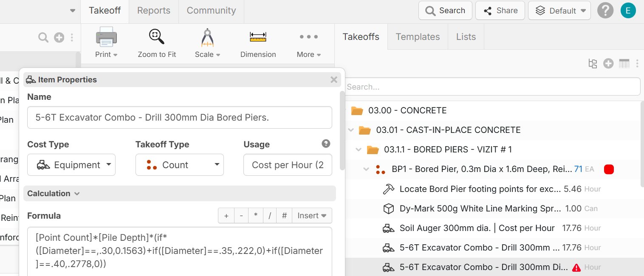Collapse the 03.1.1 Bored Piers folder
644x276 pixels.
point(359,149)
